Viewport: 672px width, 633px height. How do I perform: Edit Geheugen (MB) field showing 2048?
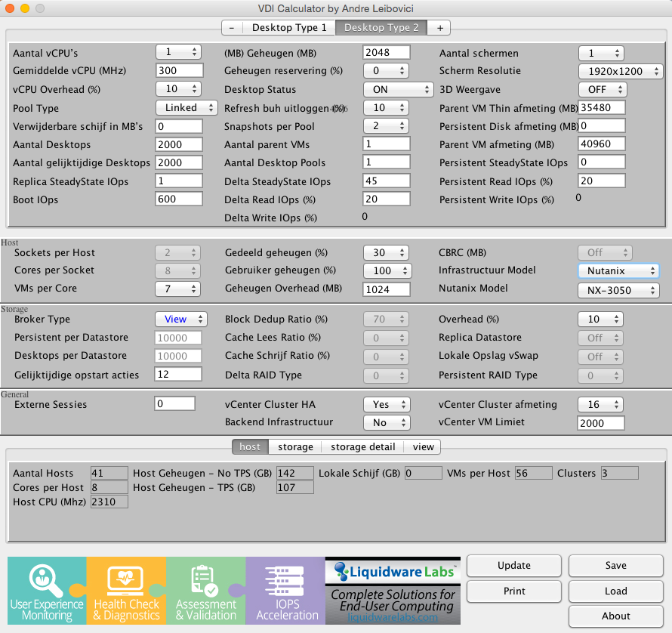pos(386,52)
